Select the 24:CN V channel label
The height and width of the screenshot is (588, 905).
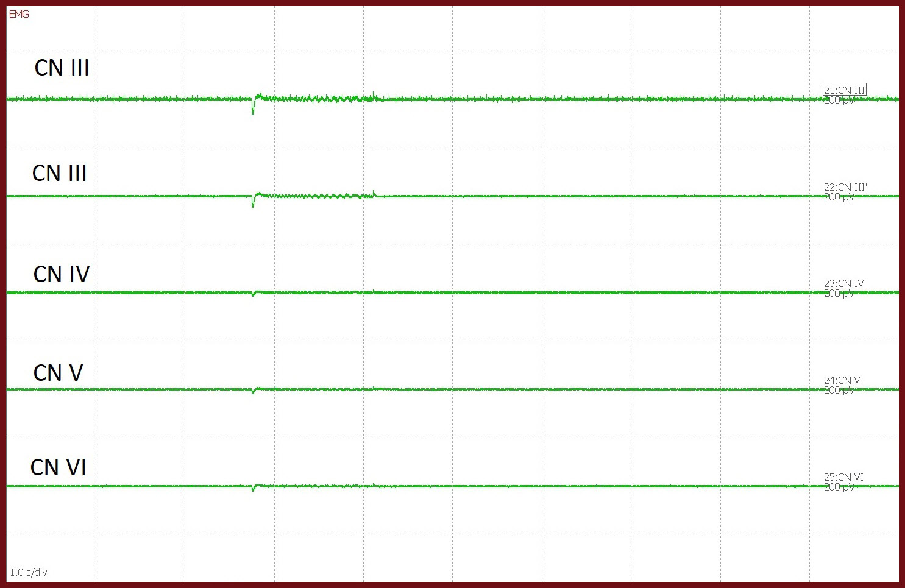(x=842, y=380)
